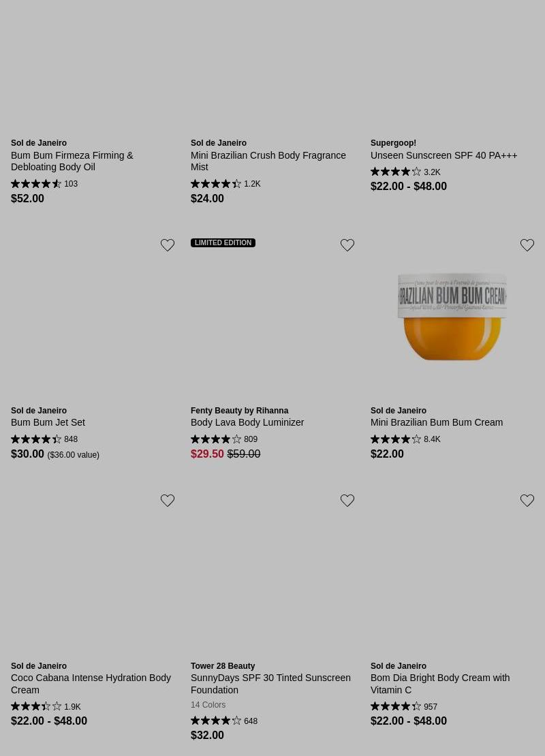Save SunnyDays Tinted Sunscreen Foundation to loves
Viewport: 545px width, 756px height.
(x=347, y=501)
